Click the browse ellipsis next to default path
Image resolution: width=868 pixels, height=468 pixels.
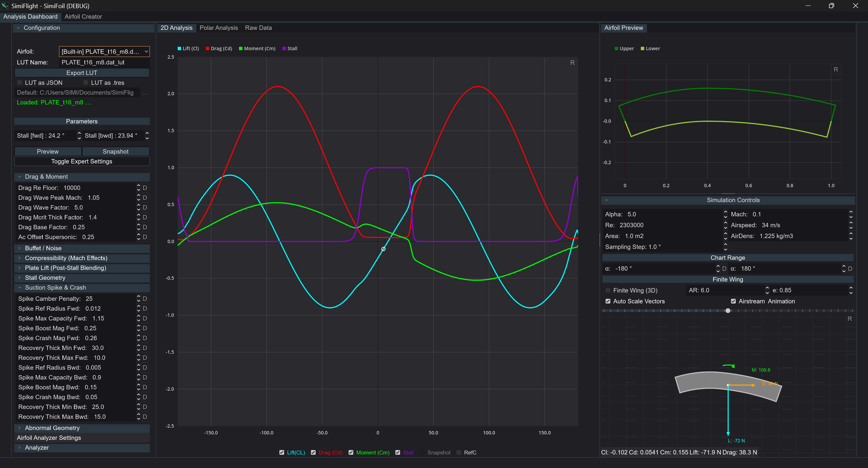[145, 93]
